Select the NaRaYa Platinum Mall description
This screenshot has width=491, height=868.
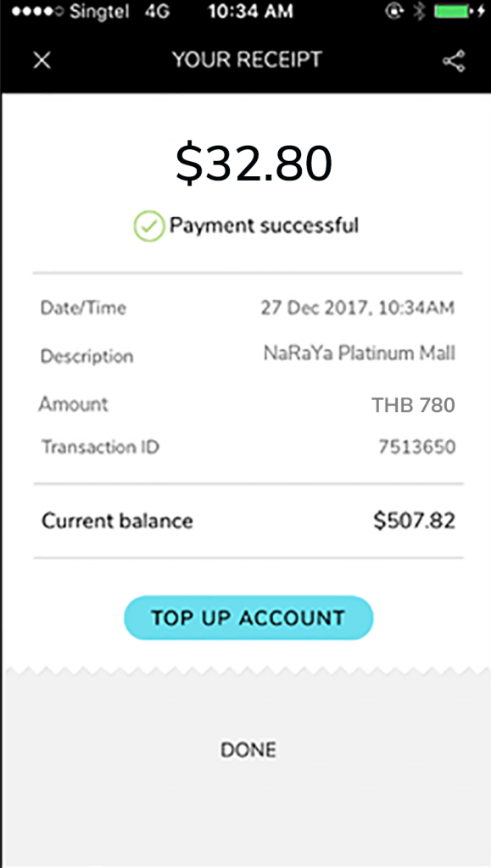point(359,353)
